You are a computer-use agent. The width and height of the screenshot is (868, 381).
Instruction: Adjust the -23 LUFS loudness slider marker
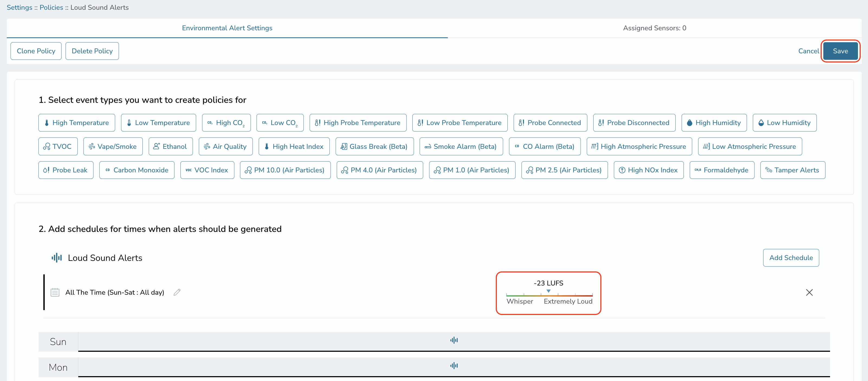pos(549,291)
